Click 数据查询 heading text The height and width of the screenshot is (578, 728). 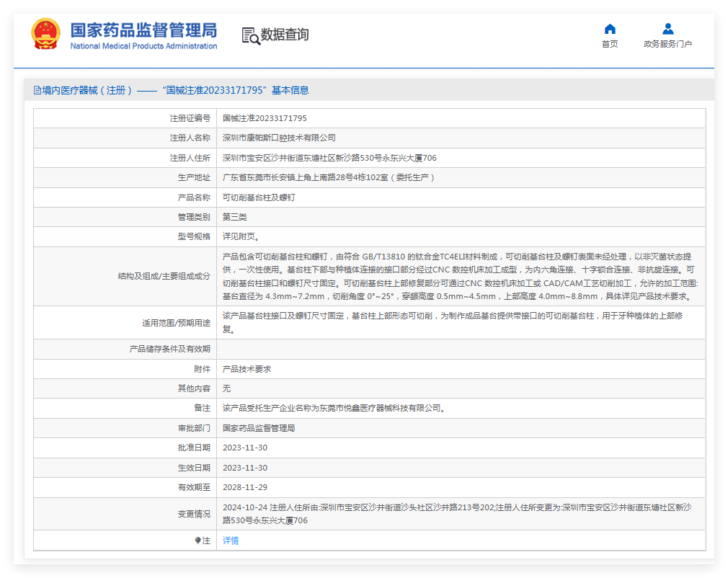point(284,35)
